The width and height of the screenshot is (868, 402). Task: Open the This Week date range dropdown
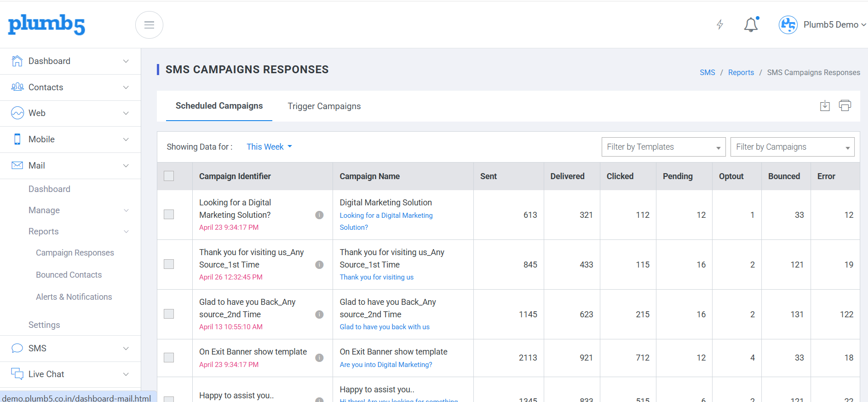coord(269,147)
